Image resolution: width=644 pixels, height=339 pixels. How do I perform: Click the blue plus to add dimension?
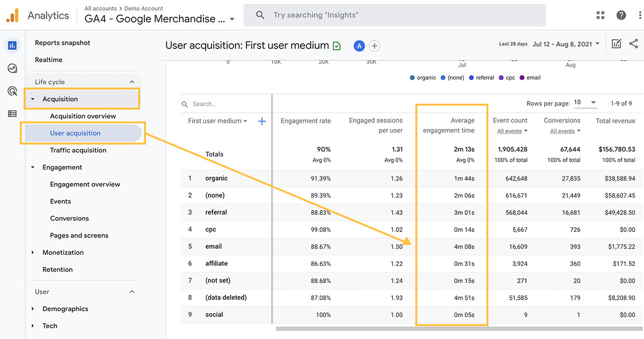click(262, 121)
